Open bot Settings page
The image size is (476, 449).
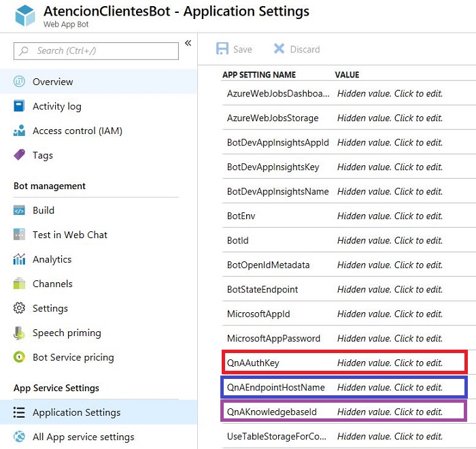click(99, 308)
